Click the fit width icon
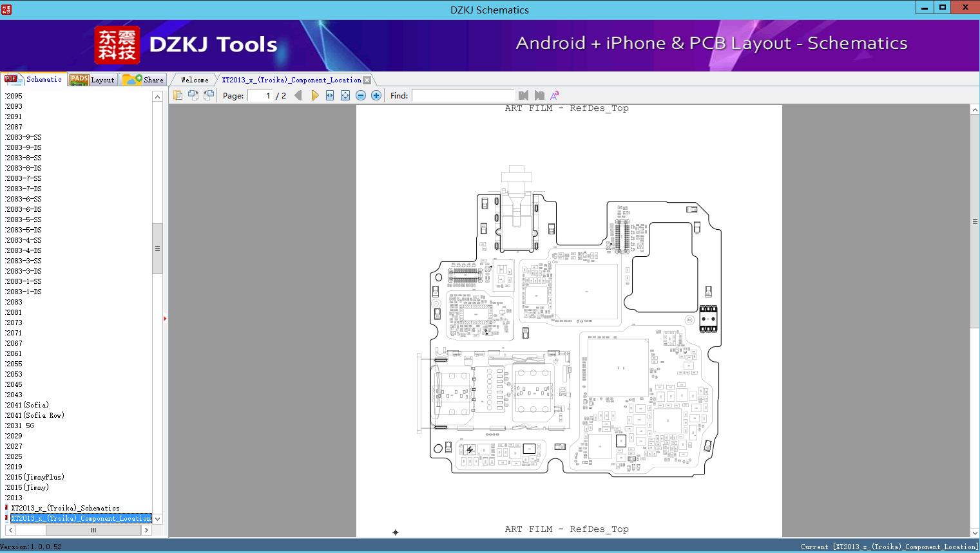 [x=330, y=95]
